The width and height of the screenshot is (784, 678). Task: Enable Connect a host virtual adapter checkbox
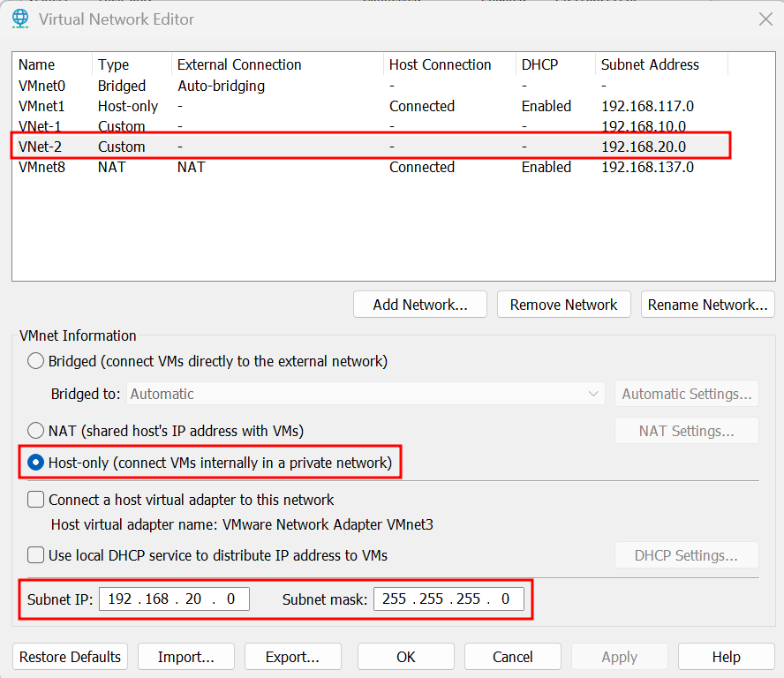point(36,500)
